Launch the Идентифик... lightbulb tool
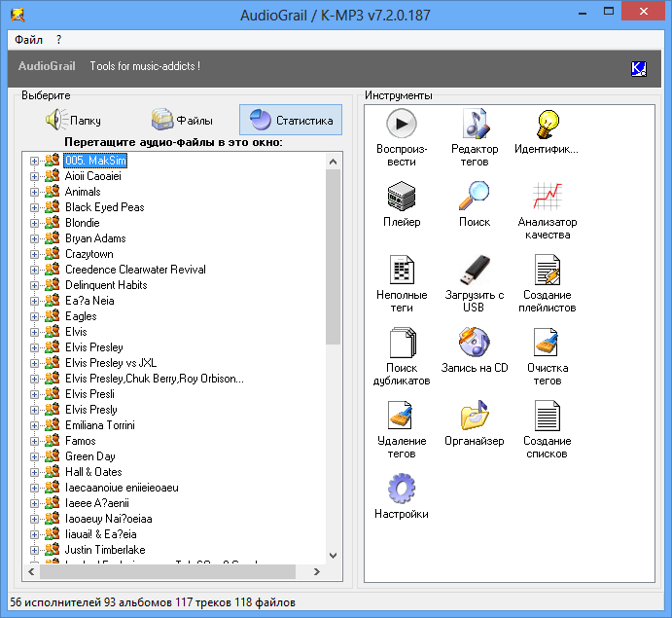Image resolution: width=672 pixels, height=618 pixels. click(x=547, y=131)
